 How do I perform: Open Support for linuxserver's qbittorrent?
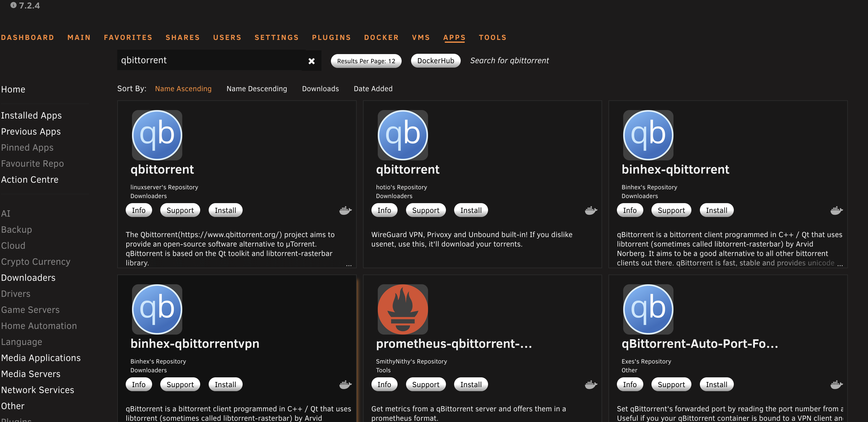pos(180,210)
